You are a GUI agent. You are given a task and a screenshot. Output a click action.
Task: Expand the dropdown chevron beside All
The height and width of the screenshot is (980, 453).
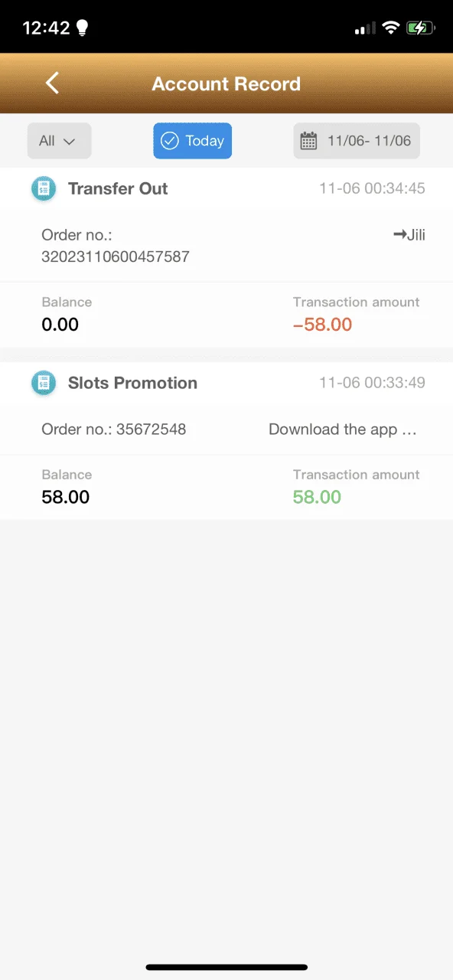[x=69, y=142]
